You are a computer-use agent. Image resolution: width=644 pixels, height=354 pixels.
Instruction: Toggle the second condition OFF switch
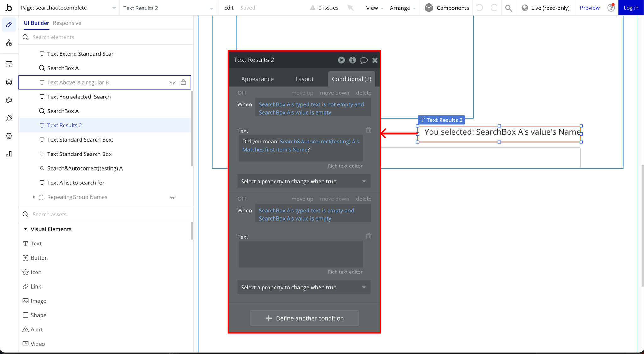(x=242, y=199)
